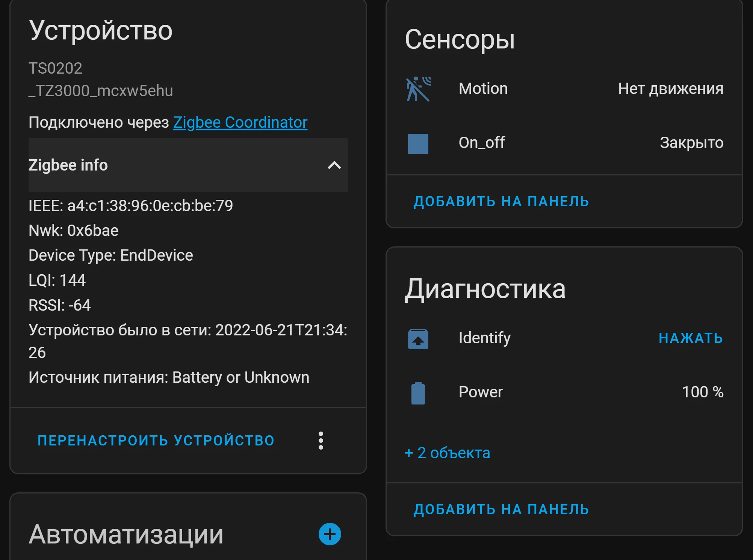Screen dimensions: 753x560
Task: Open the Identify entity label
Action: tap(484, 338)
